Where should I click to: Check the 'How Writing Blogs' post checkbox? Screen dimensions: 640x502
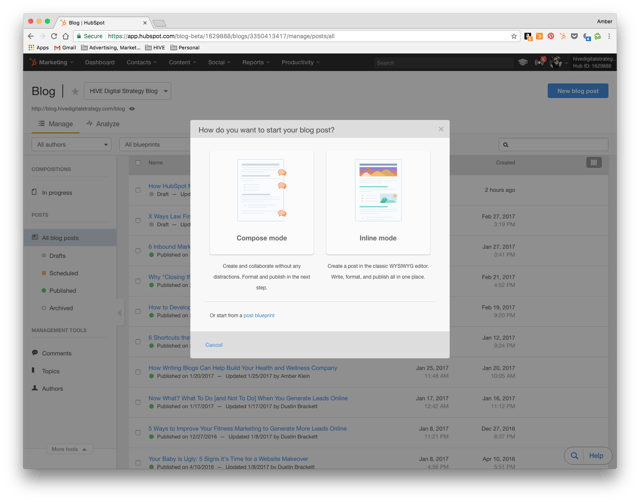[138, 372]
